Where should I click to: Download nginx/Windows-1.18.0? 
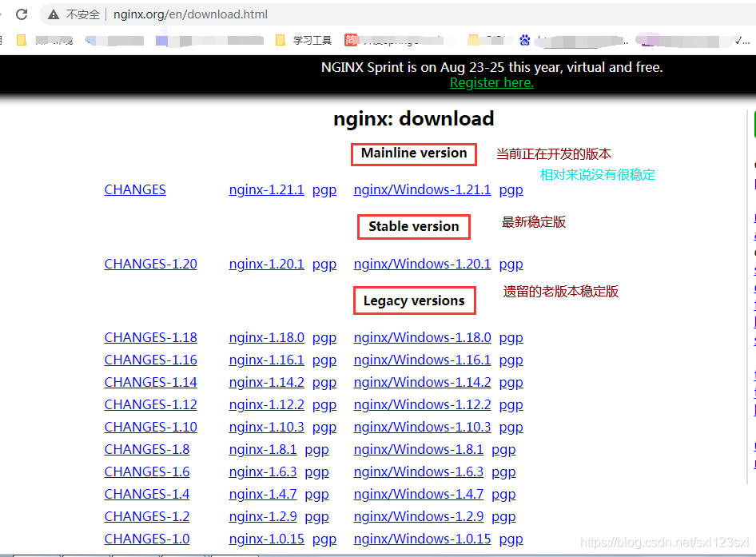point(423,337)
